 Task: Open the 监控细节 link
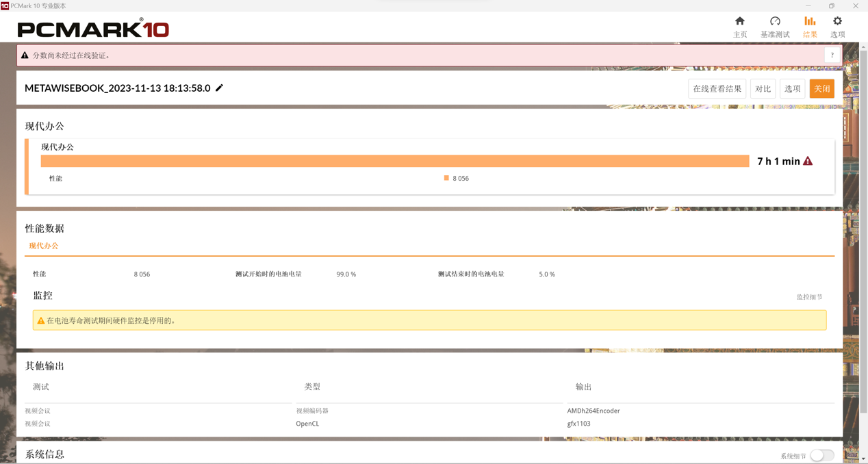(809, 297)
